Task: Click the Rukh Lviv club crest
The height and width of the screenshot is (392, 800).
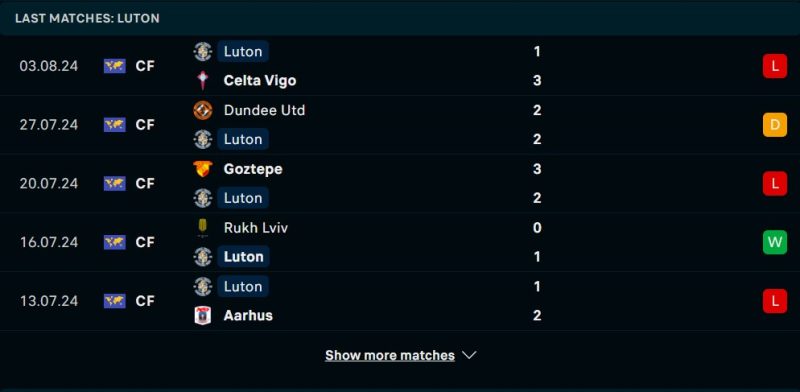Action: click(203, 228)
